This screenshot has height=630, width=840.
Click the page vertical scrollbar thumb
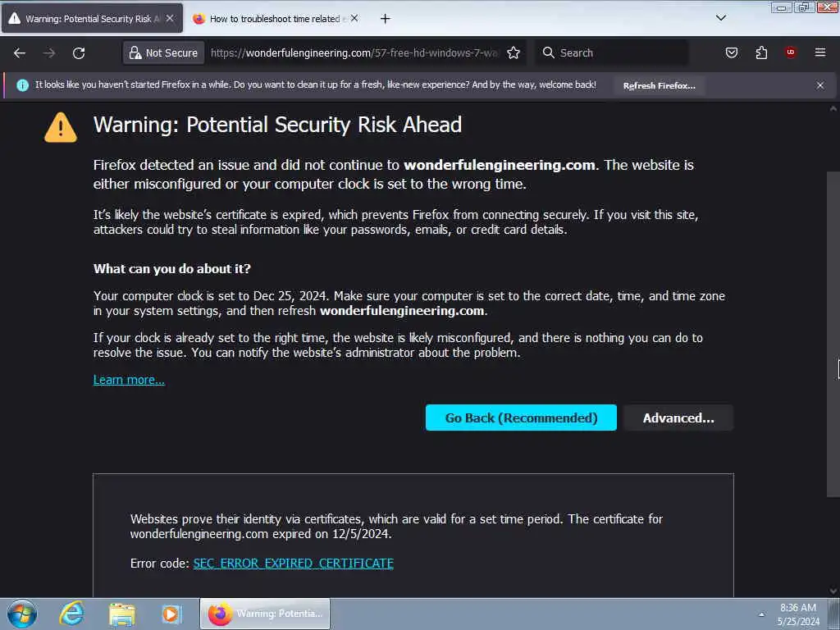pos(833,333)
